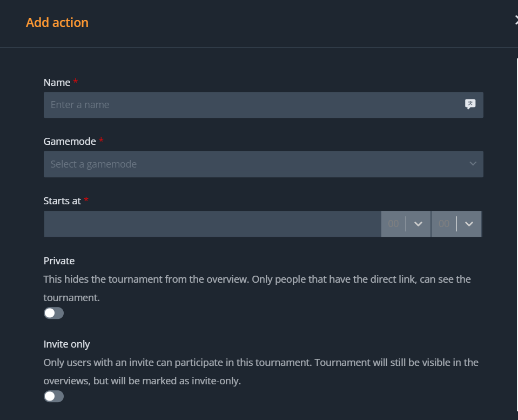Expand the hours dropdown arrow

click(418, 224)
